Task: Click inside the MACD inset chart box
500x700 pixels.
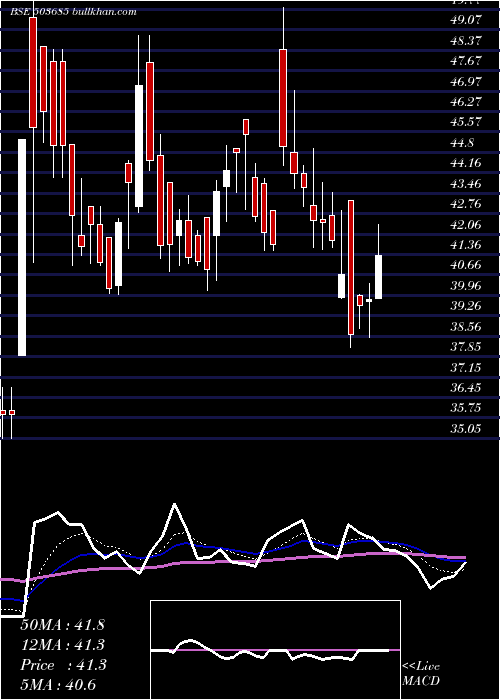Action: [275, 650]
